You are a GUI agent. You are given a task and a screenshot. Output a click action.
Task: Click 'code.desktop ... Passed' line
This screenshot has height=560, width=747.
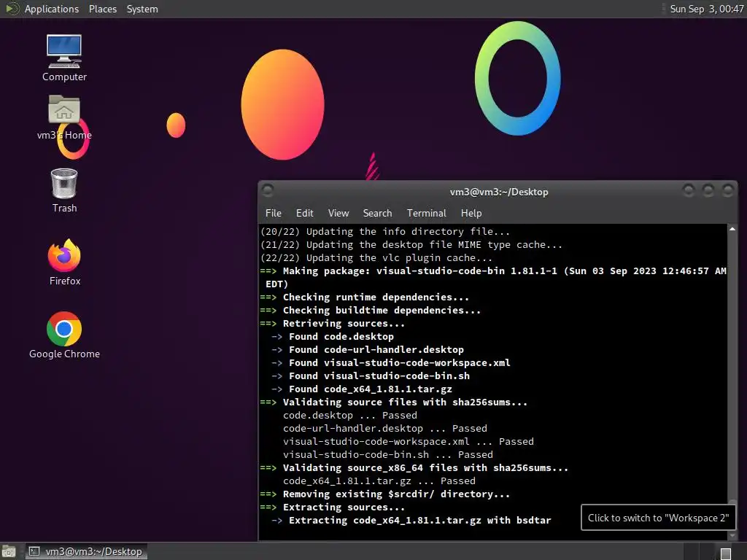tap(349, 415)
